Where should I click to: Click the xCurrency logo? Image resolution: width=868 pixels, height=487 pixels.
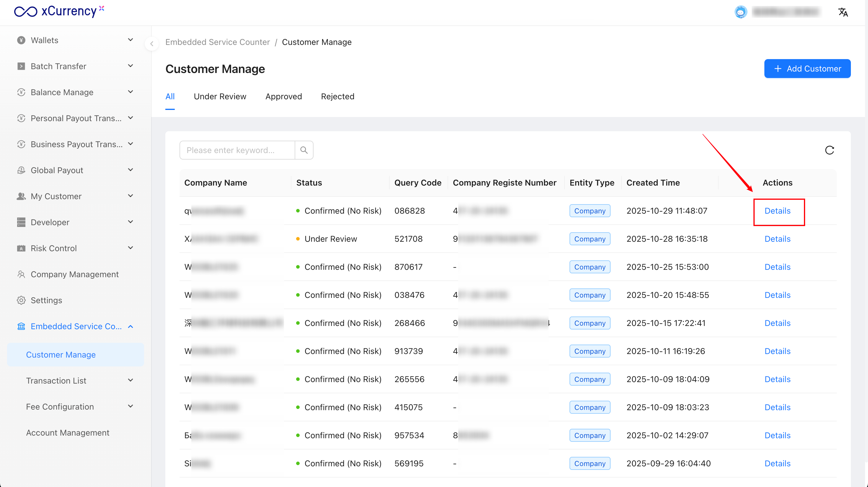tap(59, 12)
